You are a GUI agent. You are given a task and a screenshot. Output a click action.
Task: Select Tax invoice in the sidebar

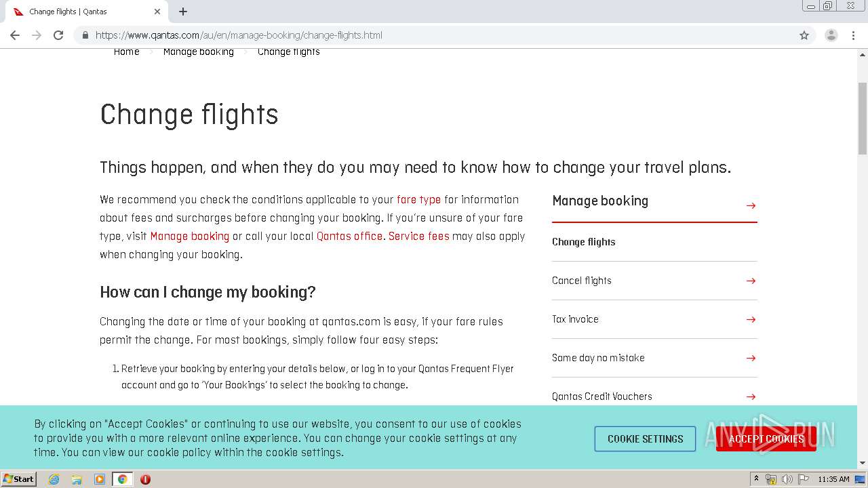coord(575,319)
